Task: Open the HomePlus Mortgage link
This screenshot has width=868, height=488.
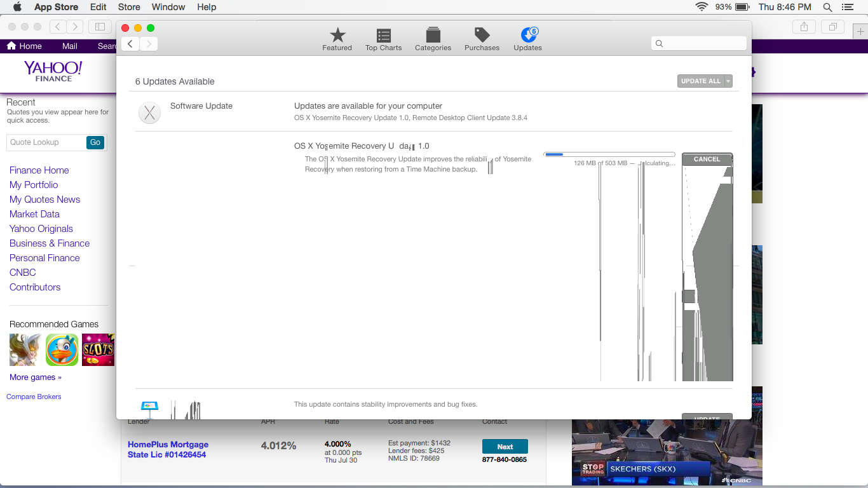Action: tap(168, 449)
